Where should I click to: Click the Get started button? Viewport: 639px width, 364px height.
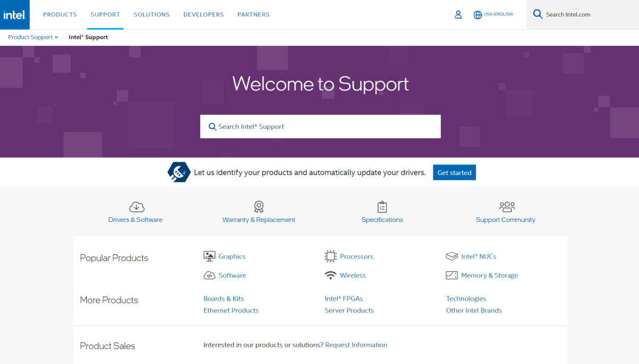(454, 172)
